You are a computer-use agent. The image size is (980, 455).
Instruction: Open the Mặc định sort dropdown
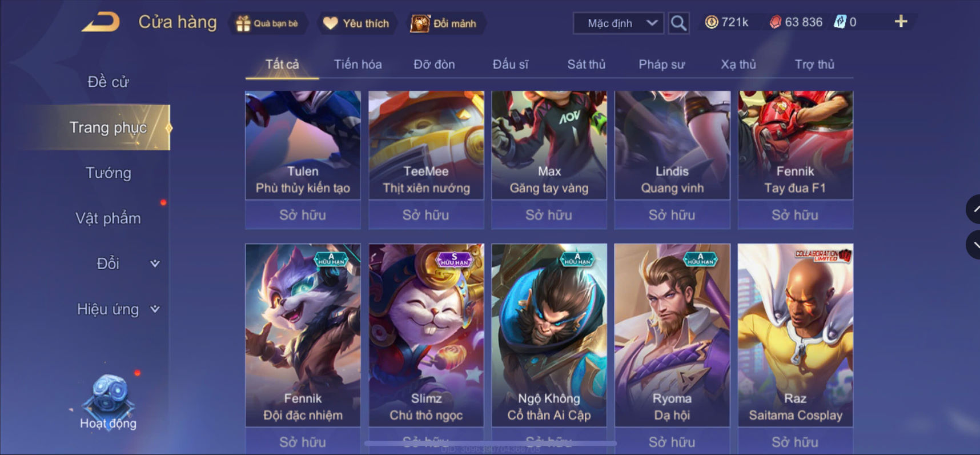[x=618, y=23]
